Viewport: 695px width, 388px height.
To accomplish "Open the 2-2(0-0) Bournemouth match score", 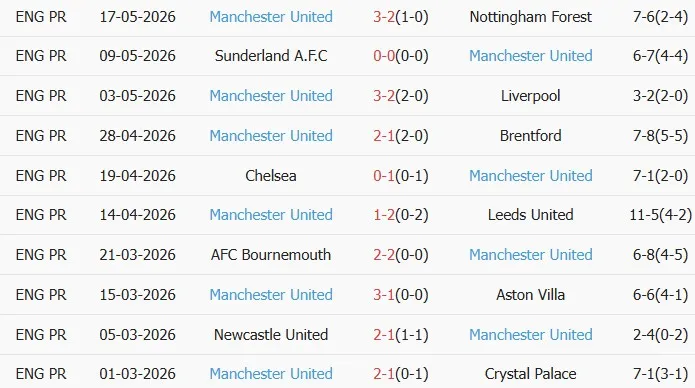I will pyautogui.click(x=401, y=255).
